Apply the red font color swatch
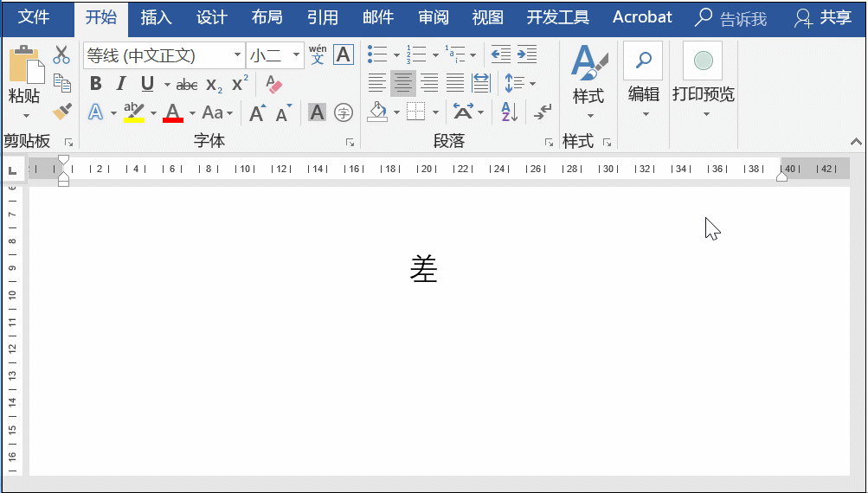 pyautogui.click(x=173, y=112)
